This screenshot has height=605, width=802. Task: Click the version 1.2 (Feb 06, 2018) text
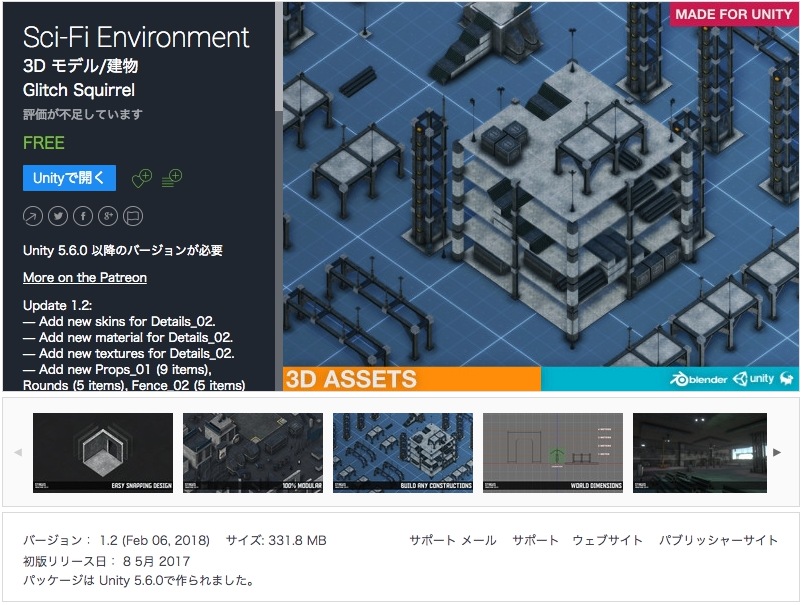click(116, 540)
